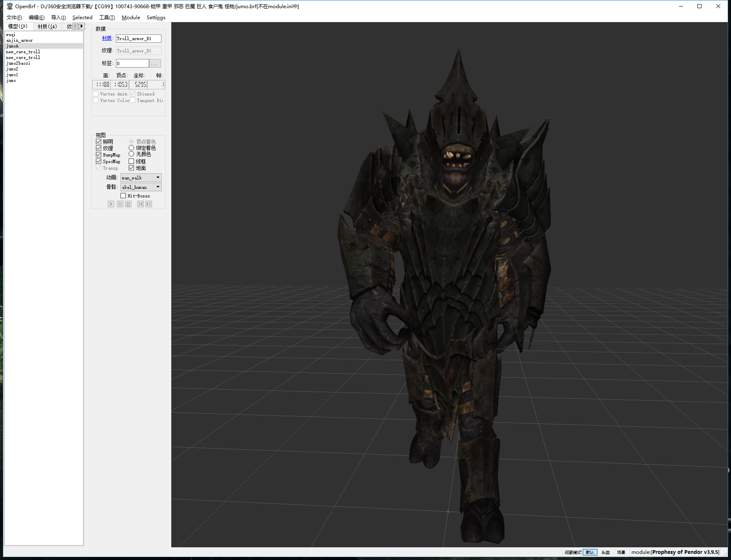The width and height of the screenshot is (731, 560).
Task: Select anjin_armor in the model list
Action: (x=43, y=41)
